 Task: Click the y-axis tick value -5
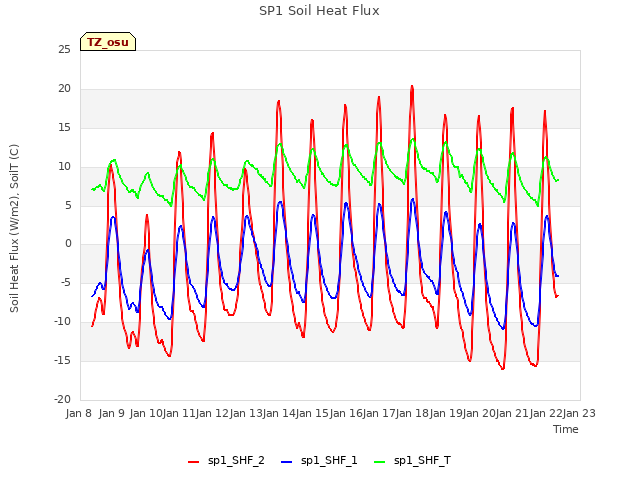pos(64,282)
